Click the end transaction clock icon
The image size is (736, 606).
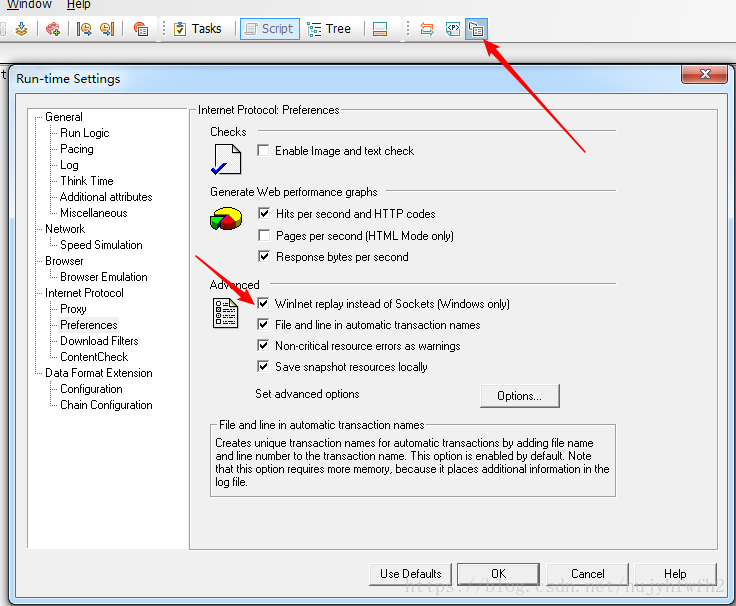tap(107, 29)
